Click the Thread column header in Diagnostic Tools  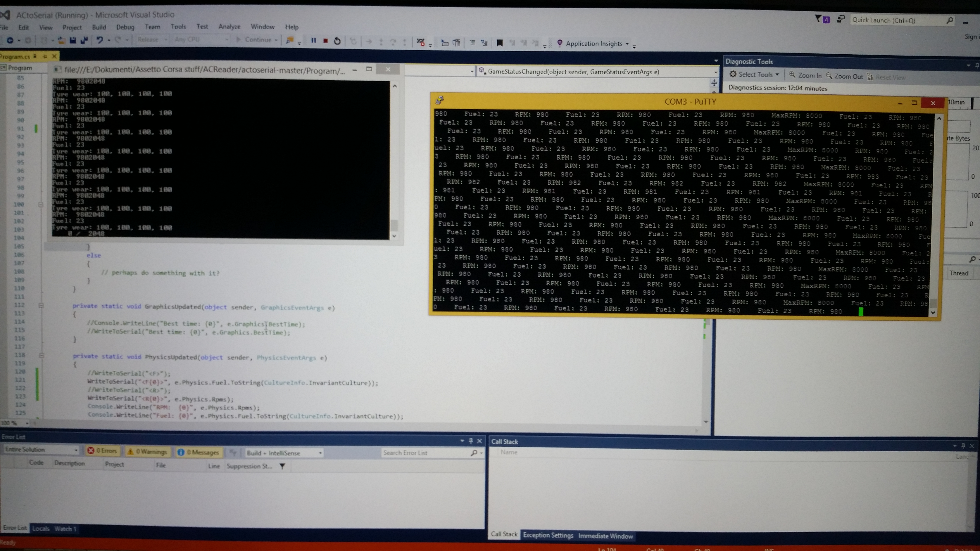click(959, 273)
